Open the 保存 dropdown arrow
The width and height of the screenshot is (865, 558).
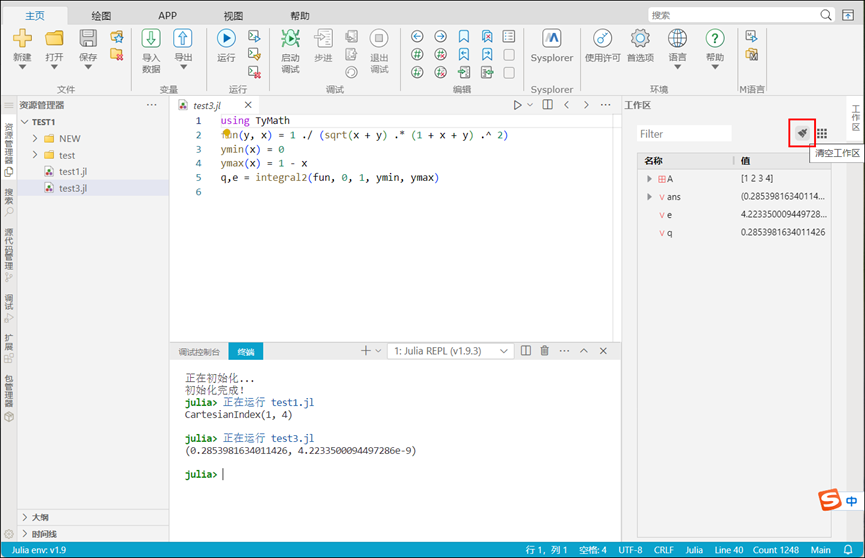click(x=88, y=67)
